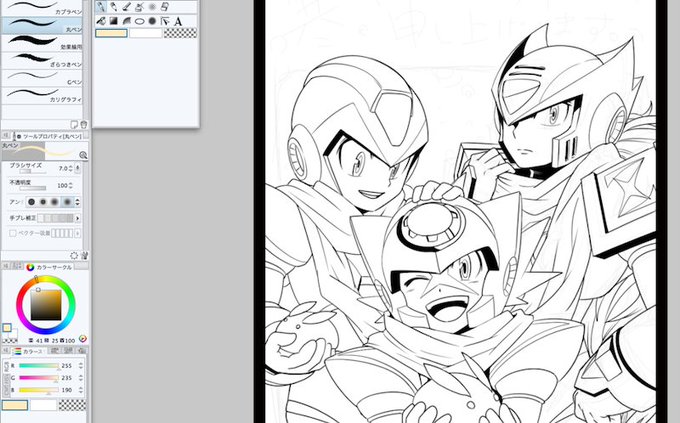Expand vector magnet settings arrow

coord(78,233)
